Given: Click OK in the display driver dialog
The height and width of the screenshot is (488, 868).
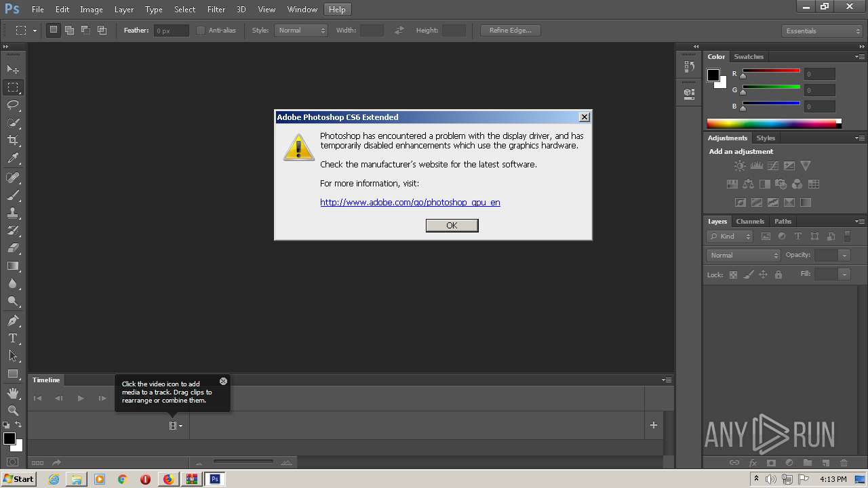Looking at the screenshot, I should [452, 226].
